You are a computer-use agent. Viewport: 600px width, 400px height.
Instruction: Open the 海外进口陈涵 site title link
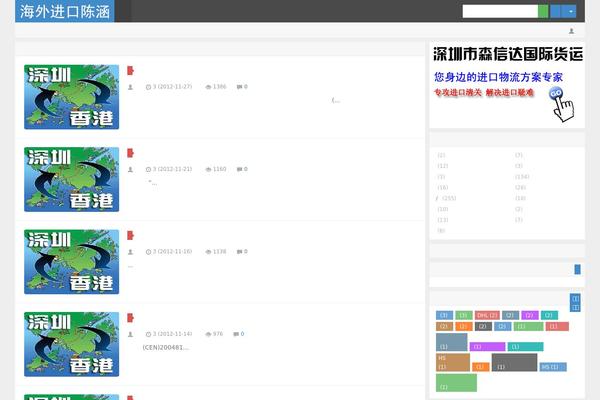pyautogui.click(x=65, y=11)
